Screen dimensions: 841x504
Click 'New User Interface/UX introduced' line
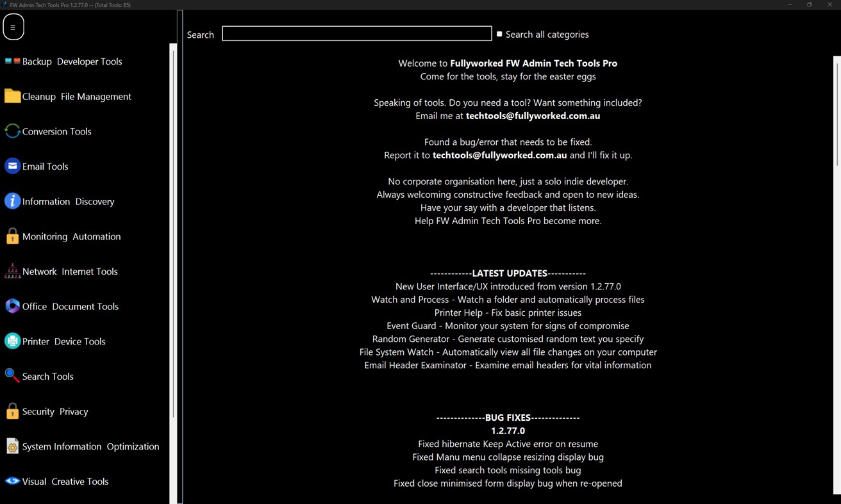coord(508,286)
